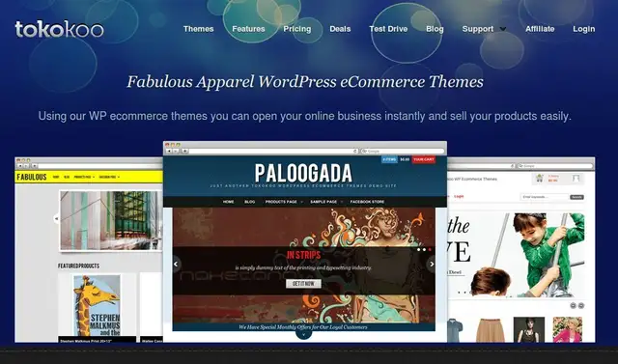Click the FABULOUS logo in left preview

point(32,177)
